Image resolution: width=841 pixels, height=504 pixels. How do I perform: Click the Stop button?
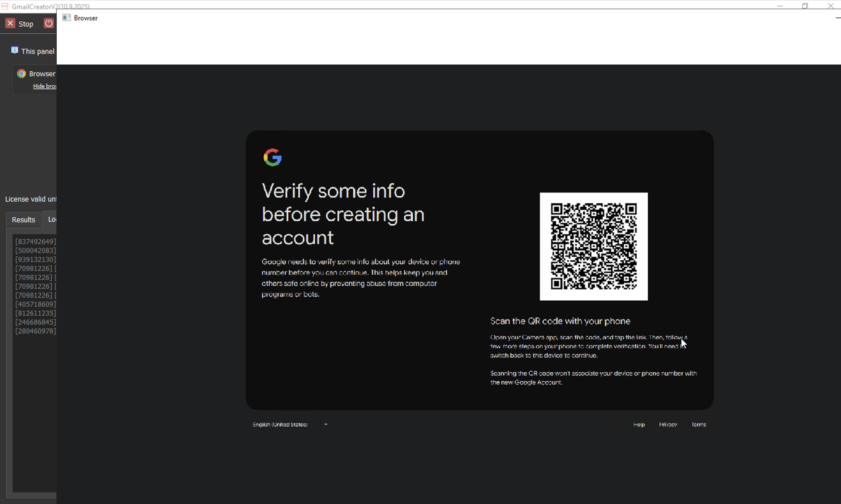19,24
